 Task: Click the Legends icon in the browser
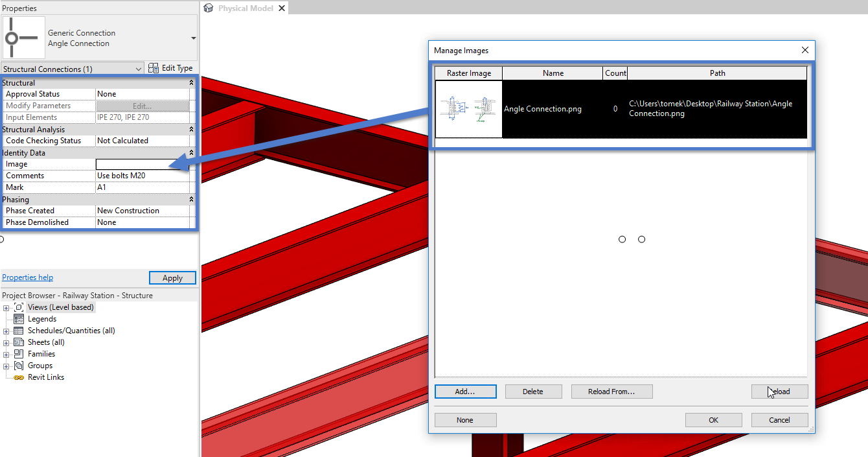[19, 319]
